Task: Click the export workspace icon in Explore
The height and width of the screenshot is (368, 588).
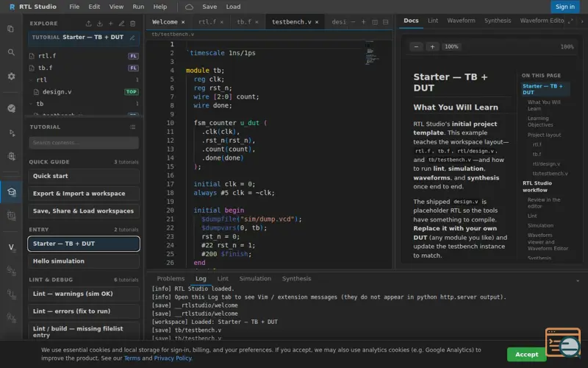Action: tap(88, 24)
